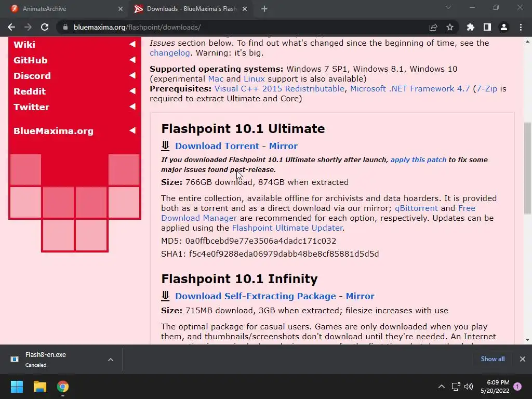Click the scrollbar up arrow
The width and height of the screenshot is (532, 399).
pos(527,42)
